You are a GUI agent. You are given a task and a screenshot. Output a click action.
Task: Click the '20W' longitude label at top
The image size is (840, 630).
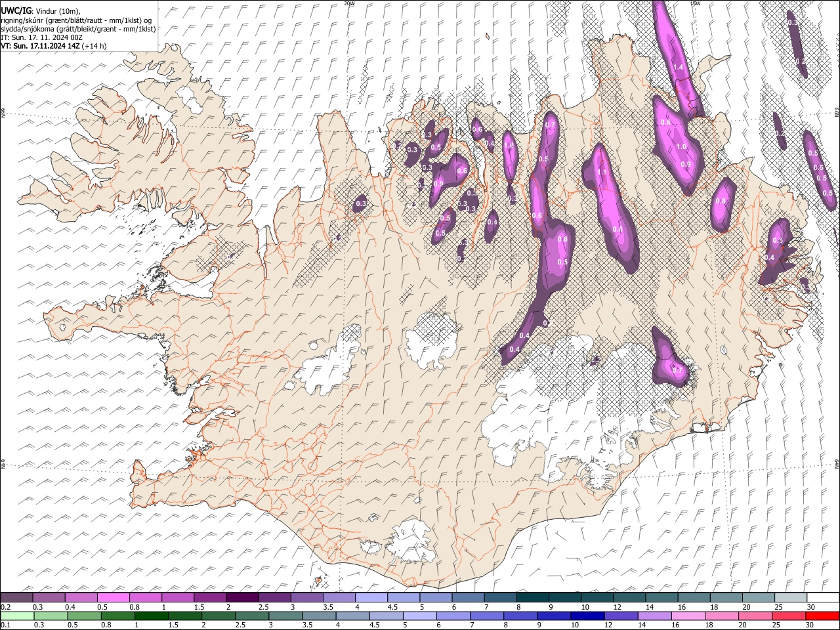coord(349,3)
